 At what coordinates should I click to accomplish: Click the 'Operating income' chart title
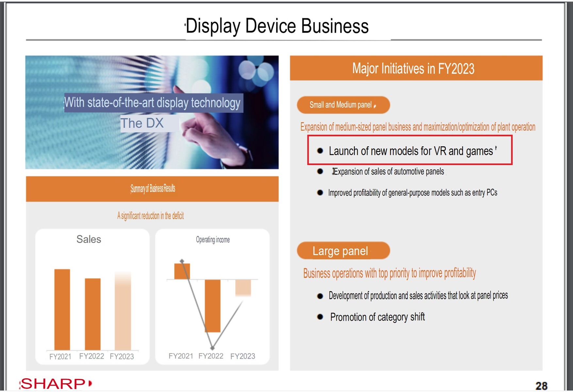[213, 240]
